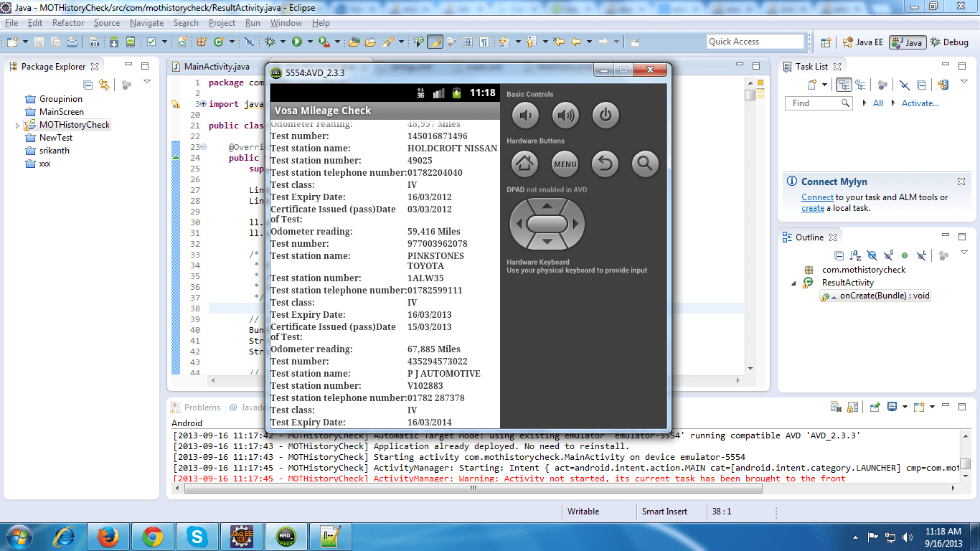Viewport: 980px width, 551px height.
Task: Toggle Link with Editor in Package Explorer
Action: click(x=104, y=85)
